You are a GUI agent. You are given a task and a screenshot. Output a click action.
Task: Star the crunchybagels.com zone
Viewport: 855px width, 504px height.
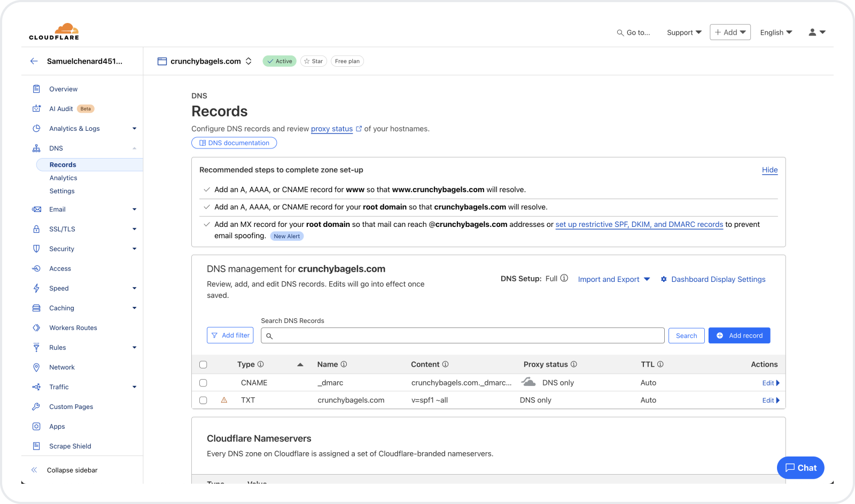tap(314, 61)
